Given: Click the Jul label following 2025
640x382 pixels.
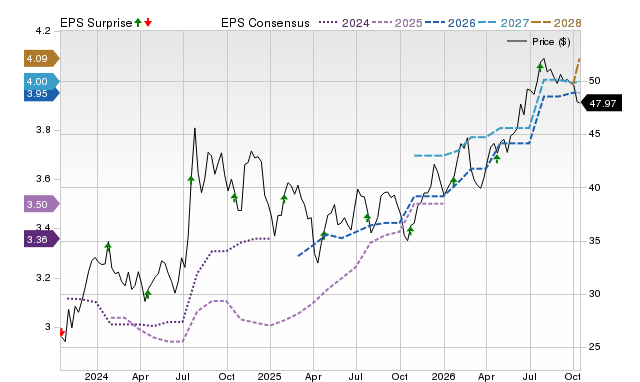Looking at the screenshot, I should pyautogui.click(x=356, y=376).
